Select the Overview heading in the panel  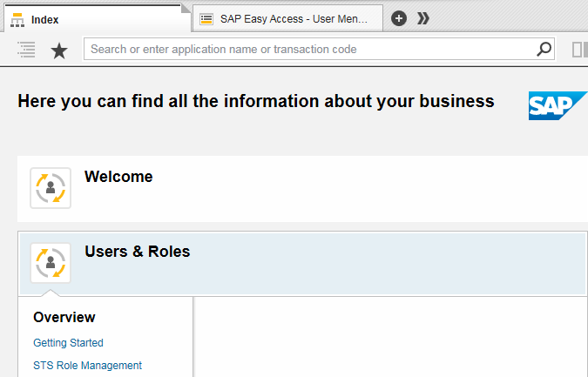coord(64,317)
